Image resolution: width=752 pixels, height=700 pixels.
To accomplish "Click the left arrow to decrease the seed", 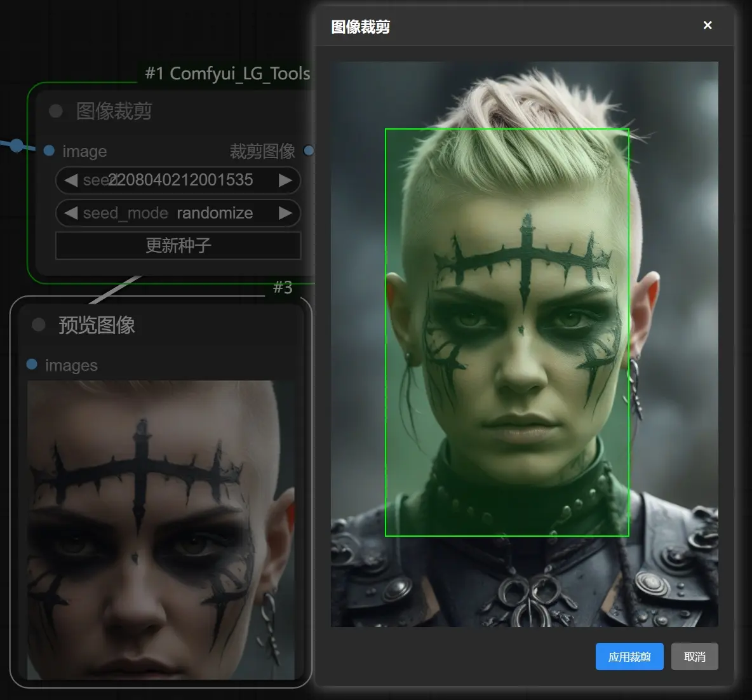I will 71,180.
